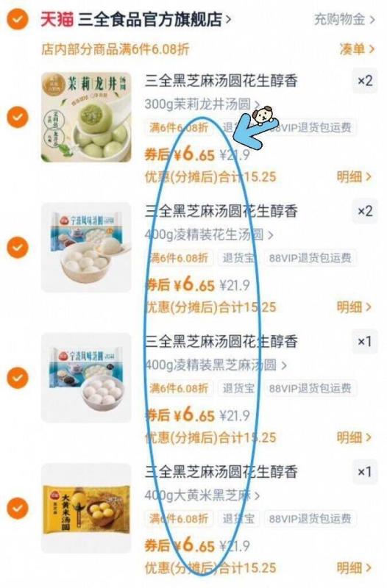387x588 pixels.
Task: Toggle the 凌精装花生汤圆 item checkbox
Action: (x=18, y=248)
